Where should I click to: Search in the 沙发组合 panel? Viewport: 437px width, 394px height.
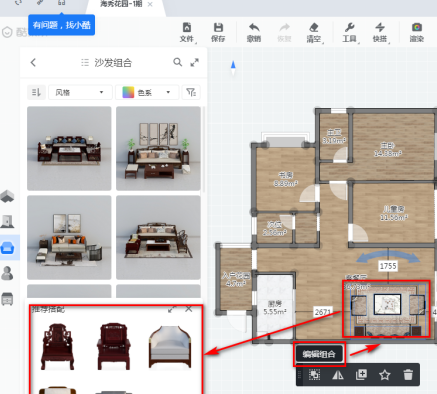[x=178, y=62]
